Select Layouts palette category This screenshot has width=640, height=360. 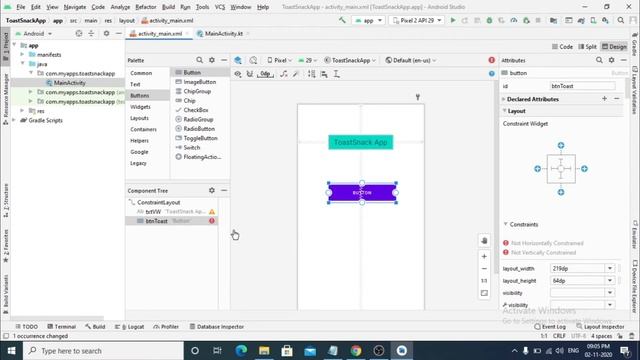pyautogui.click(x=139, y=118)
